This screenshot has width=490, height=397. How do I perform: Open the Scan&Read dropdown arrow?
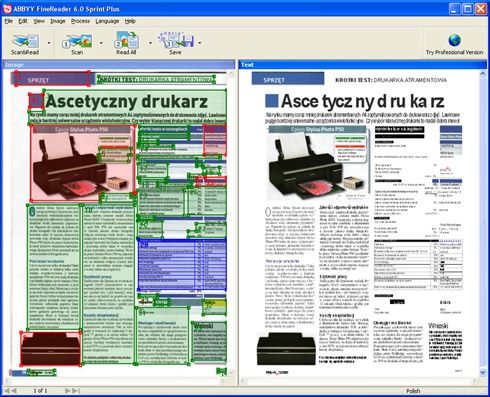tap(49, 43)
